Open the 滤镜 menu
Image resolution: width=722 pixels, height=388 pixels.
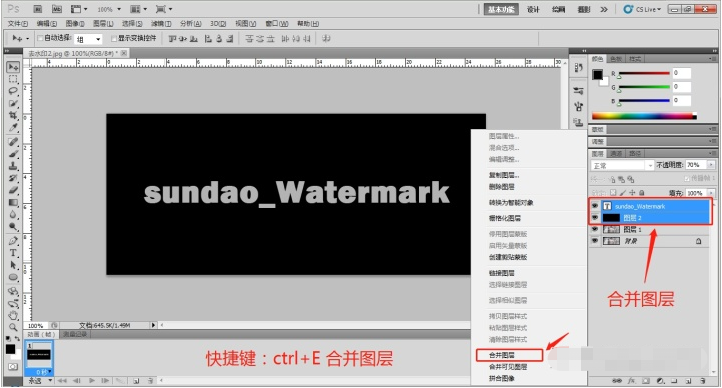(x=161, y=23)
